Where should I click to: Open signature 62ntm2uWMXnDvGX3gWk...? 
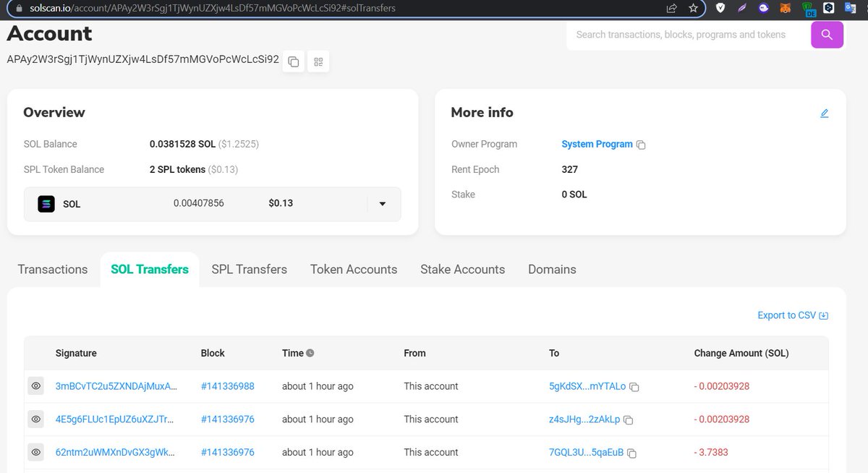[115, 453]
